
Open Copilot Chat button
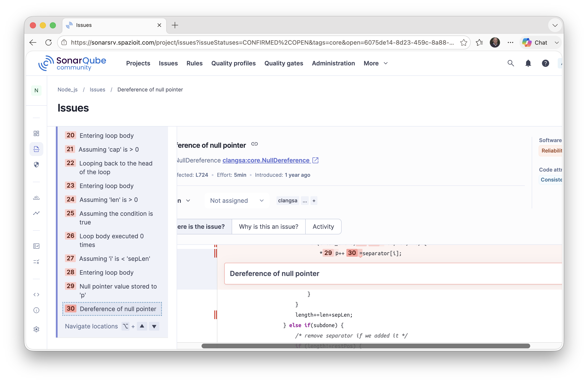click(535, 42)
